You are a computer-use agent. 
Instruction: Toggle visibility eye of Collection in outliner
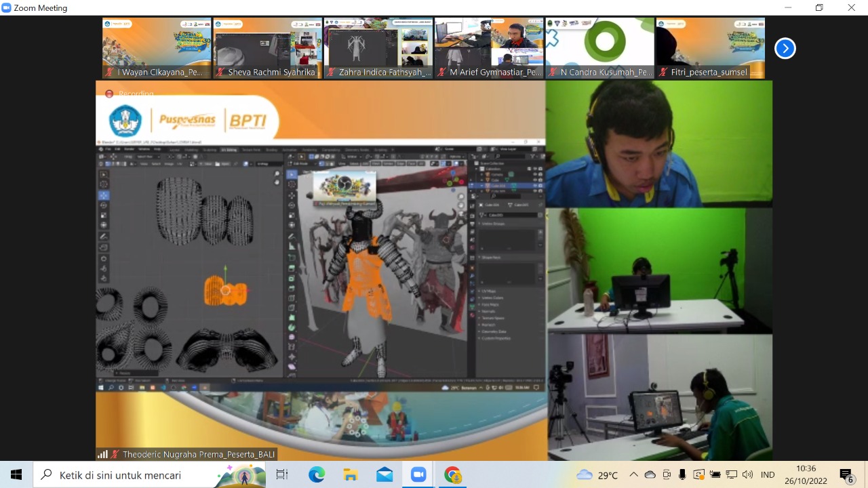click(535, 169)
